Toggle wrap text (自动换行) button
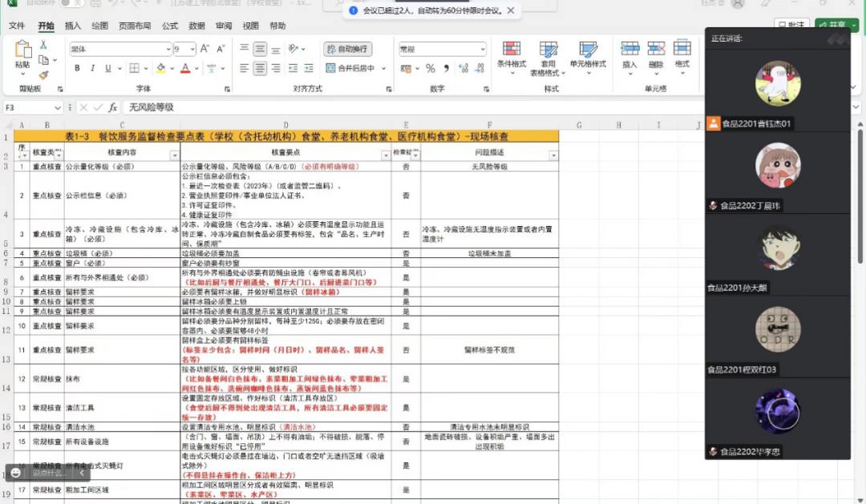Image resolution: width=866 pixels, height=504 pixels. click(348, 49)
